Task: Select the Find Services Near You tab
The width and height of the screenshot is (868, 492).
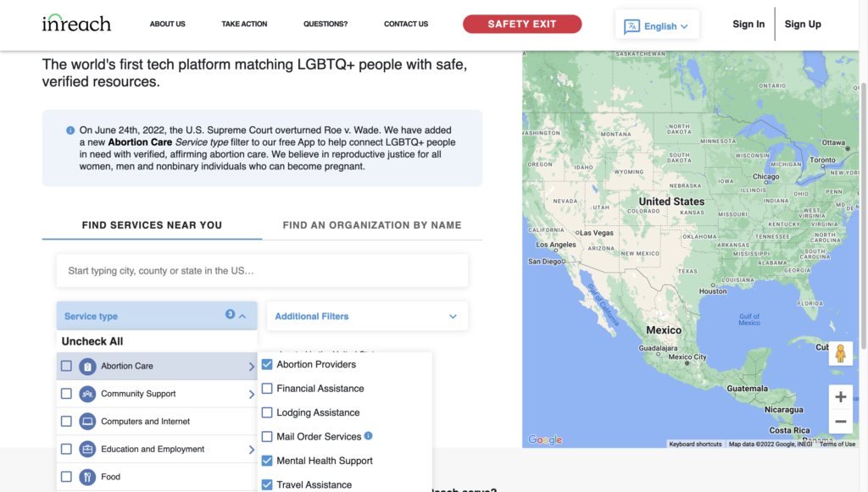Action: point(152,225)
